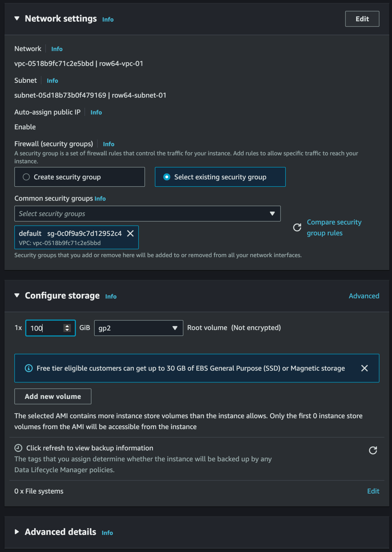Choose Select existing security group option

coord(220,177)
